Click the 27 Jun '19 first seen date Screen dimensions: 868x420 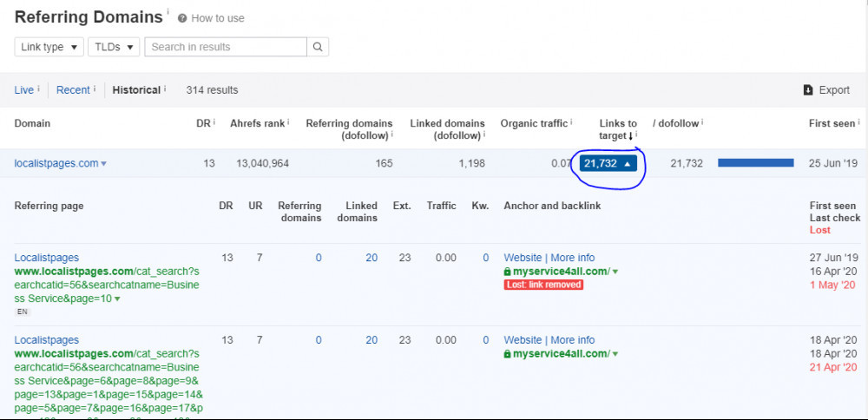coord(835,258)
